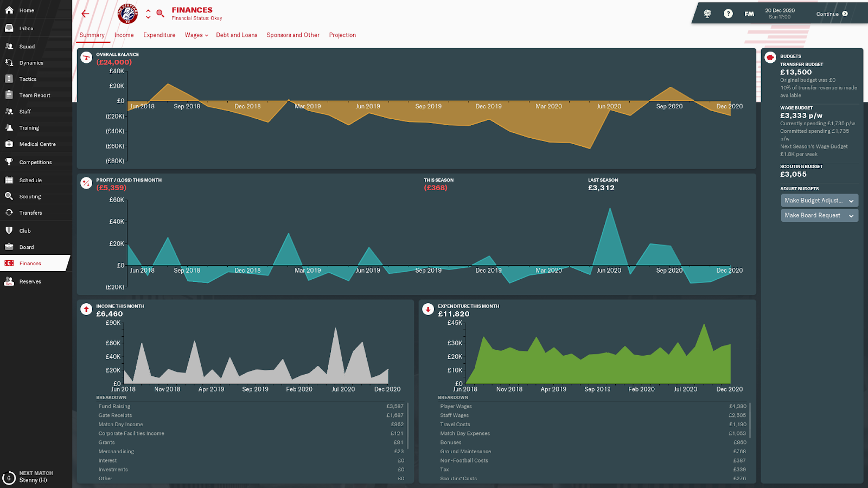Click the Income breakdown scrollbar
The height and width of the screenshot is (488, 868).
point(407,425)
